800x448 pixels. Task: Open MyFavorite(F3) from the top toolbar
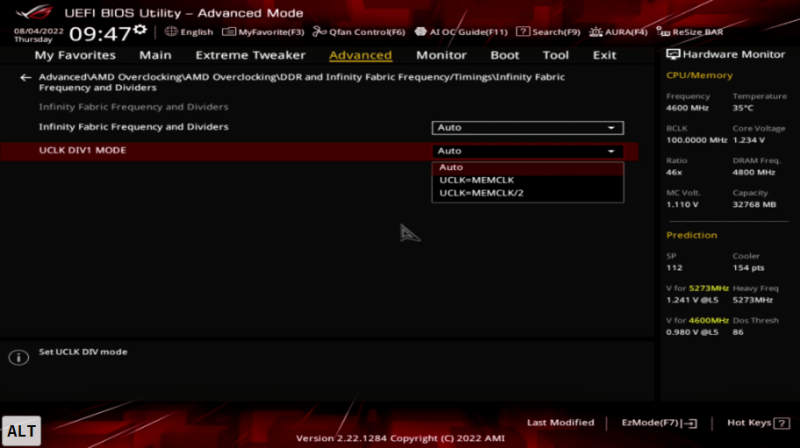[x=263, y=32]
